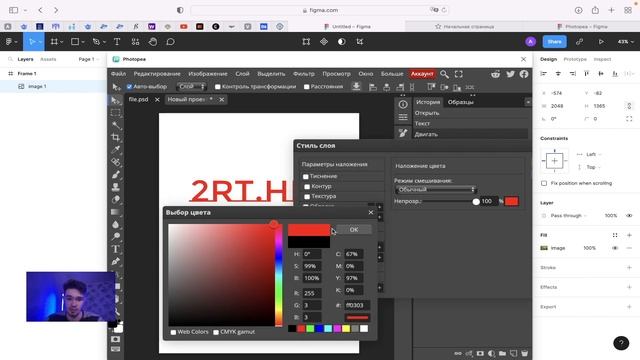Switch to file.psd document tab
This screenshot has height=360, width=640.
coord(138,99)
